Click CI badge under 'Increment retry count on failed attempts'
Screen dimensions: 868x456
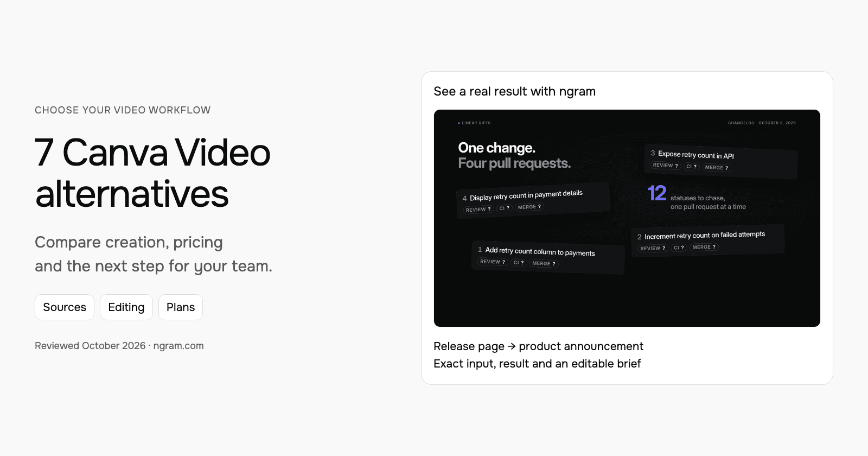(x=679, y=248)
